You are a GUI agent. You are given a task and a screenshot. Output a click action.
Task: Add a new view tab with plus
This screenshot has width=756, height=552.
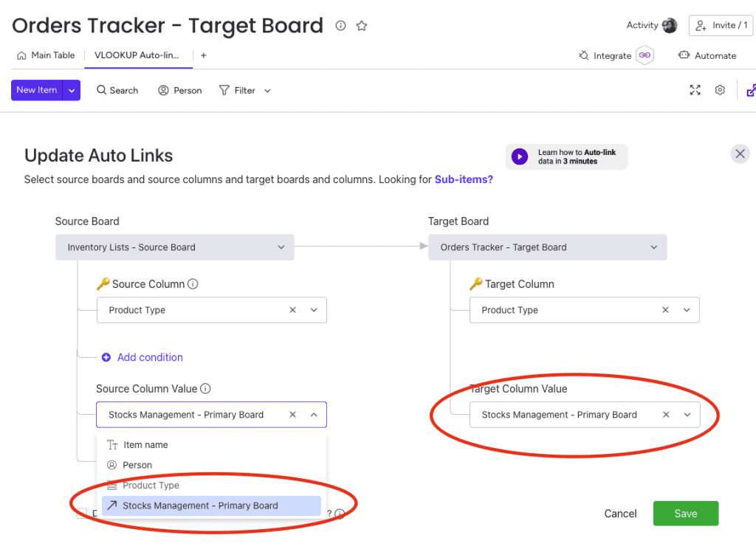click(204, 55)
